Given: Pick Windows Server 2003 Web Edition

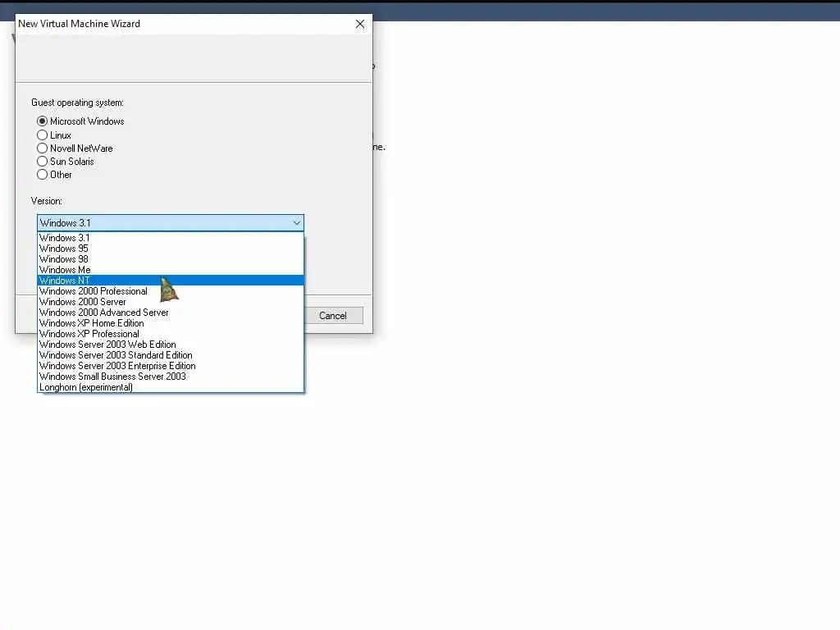Looking at the screenshot, I should coord(171,345).
